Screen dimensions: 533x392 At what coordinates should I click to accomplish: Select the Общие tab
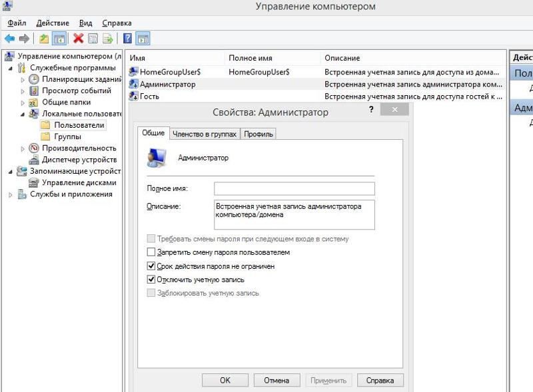point(153,133)
